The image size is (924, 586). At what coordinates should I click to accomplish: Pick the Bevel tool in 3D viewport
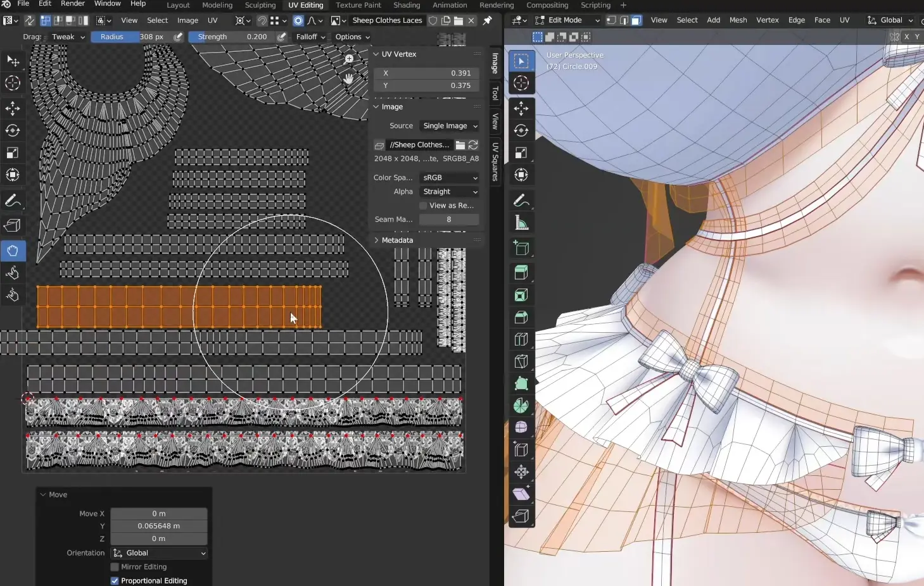[x=521, y=317]
